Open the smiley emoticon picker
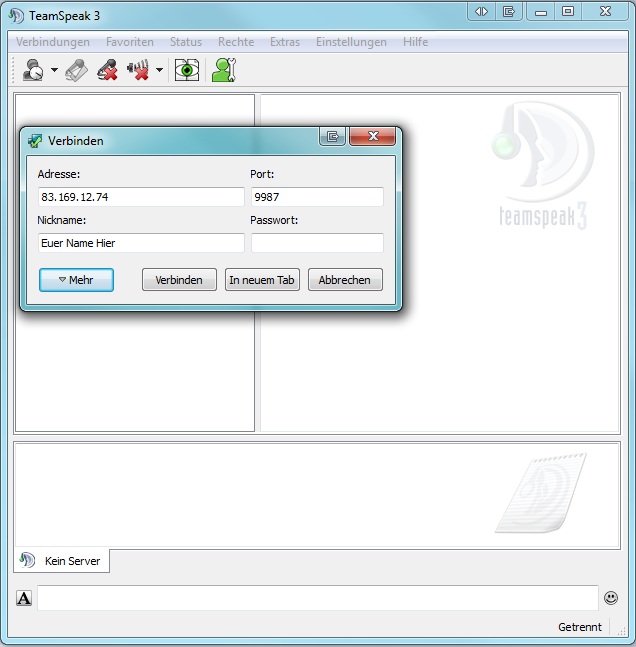The height and width of the screenshot is (647, 636). click(x=611, y=597)
